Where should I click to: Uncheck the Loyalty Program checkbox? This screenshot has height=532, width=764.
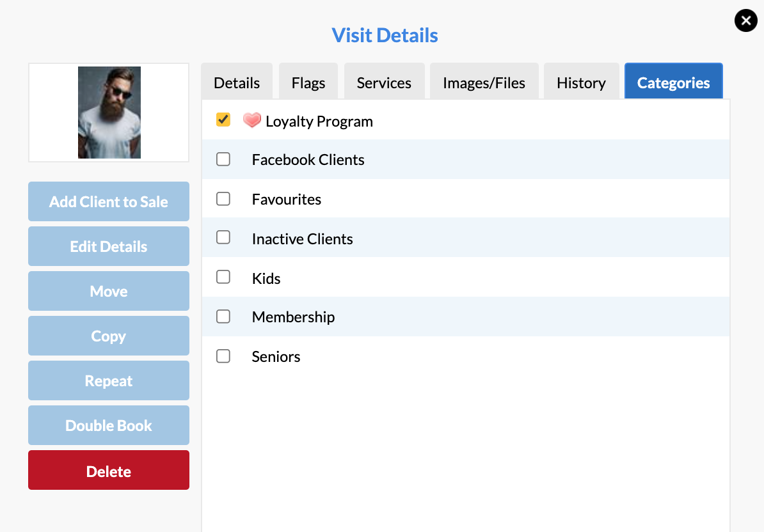click(x=223, y=120)
